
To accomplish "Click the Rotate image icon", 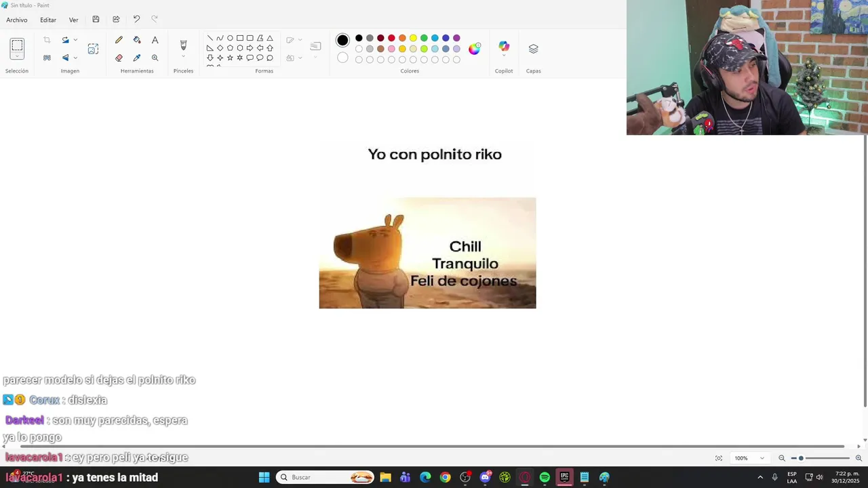I will (x=65, y=40).
